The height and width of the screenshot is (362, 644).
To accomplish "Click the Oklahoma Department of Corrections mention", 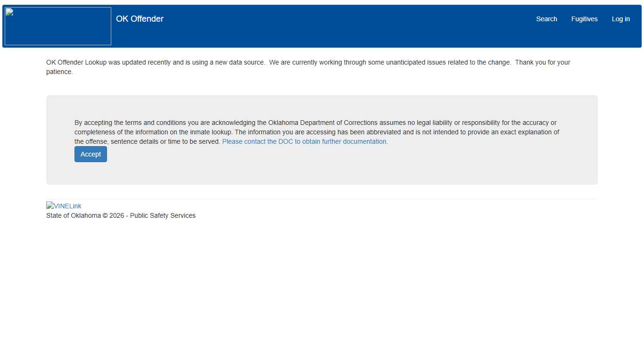I will [323, 123].
